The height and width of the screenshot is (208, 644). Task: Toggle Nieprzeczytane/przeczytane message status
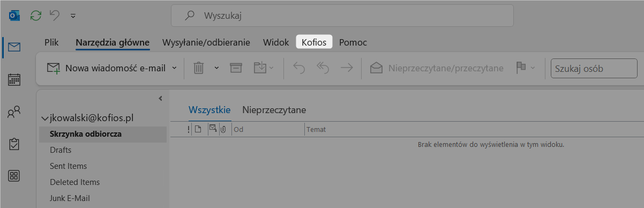click(437, 68)
